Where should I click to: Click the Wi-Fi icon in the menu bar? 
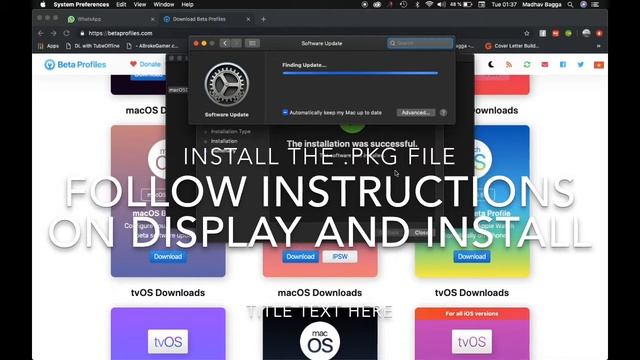click(x=429, y=4)
